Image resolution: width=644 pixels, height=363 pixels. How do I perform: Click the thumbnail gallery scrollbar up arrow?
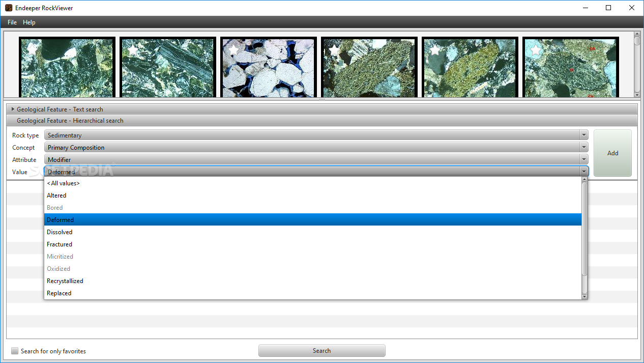coord(637,35)
